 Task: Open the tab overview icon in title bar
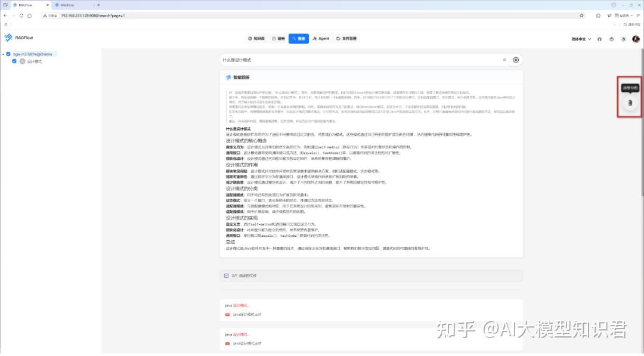tap(5, 5)
